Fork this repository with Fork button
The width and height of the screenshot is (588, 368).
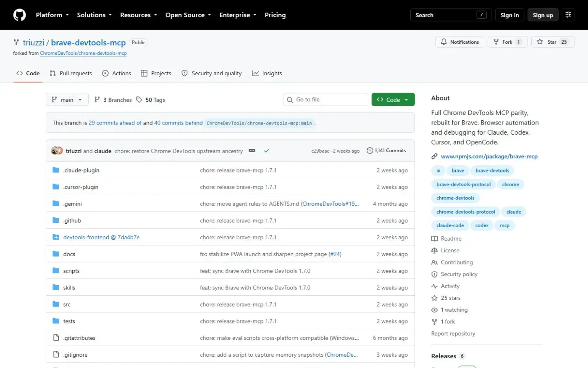pyautogui.click(x=507, y=42)
